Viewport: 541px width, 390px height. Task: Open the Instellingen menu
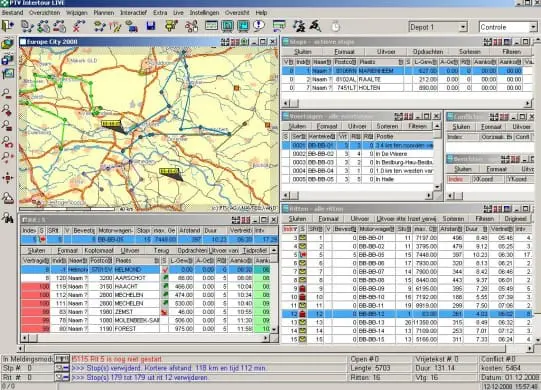coord(204,13)
